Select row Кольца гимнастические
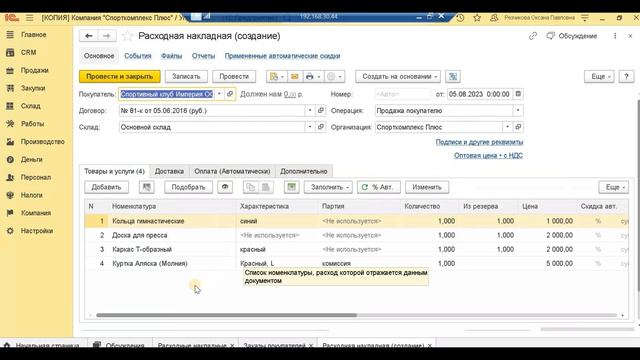This screenshot has width=640, height=360. [356, 221]
